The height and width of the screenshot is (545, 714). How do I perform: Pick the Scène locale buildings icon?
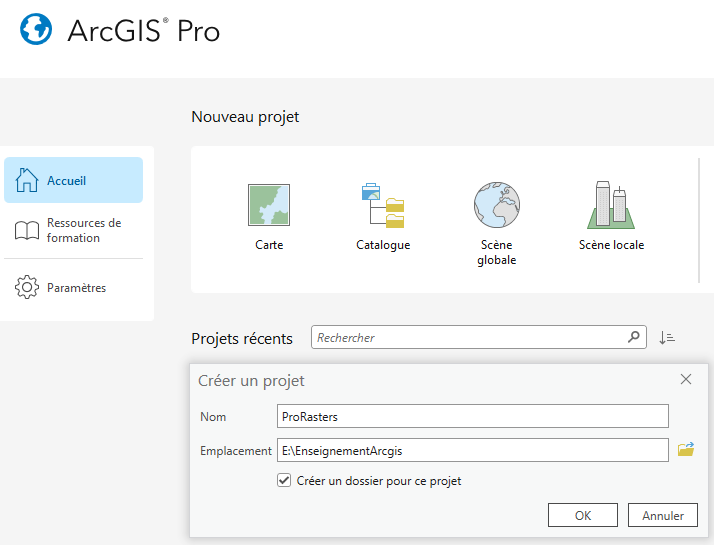point(611,204)
